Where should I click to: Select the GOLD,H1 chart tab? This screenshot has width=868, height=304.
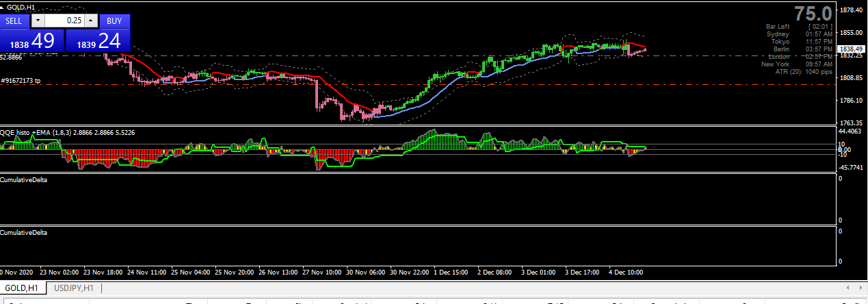23,288
